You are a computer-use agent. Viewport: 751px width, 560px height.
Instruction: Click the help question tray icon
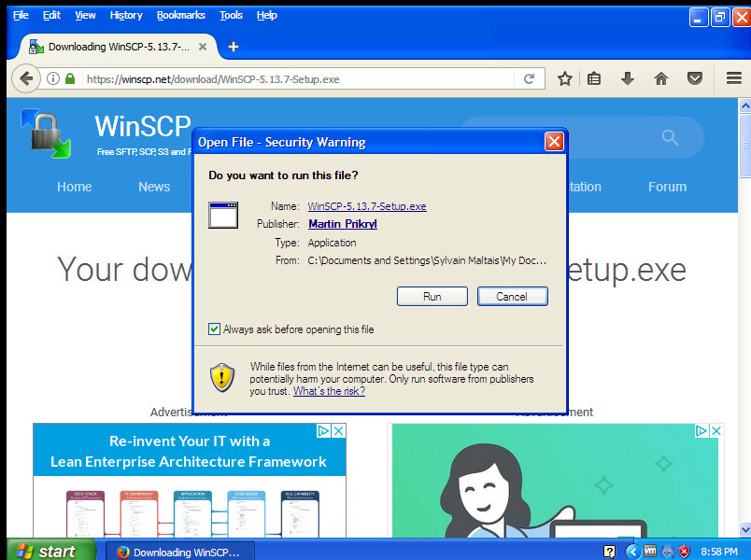609,552
